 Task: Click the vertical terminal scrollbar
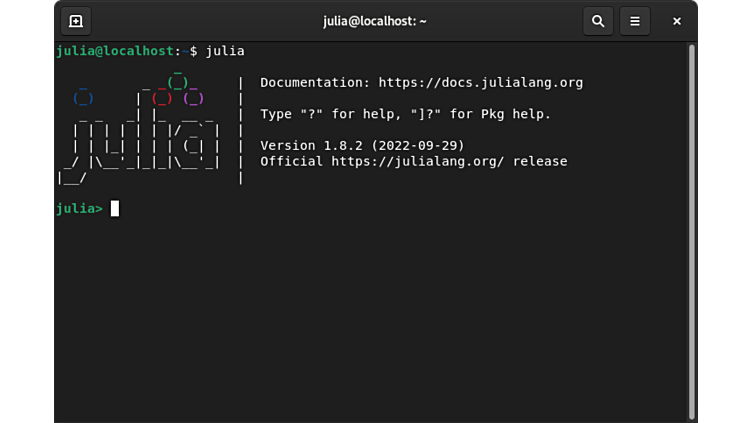[x=691, y=230]
